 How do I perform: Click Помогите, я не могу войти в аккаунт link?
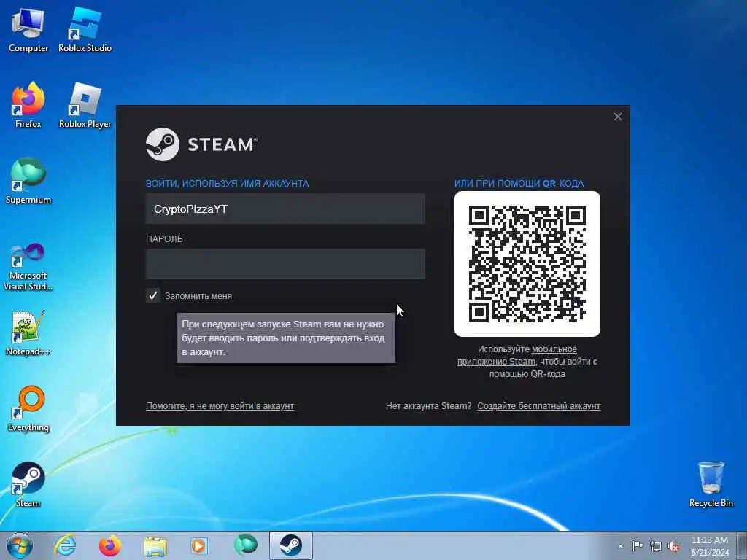click(x=220, y=406)
